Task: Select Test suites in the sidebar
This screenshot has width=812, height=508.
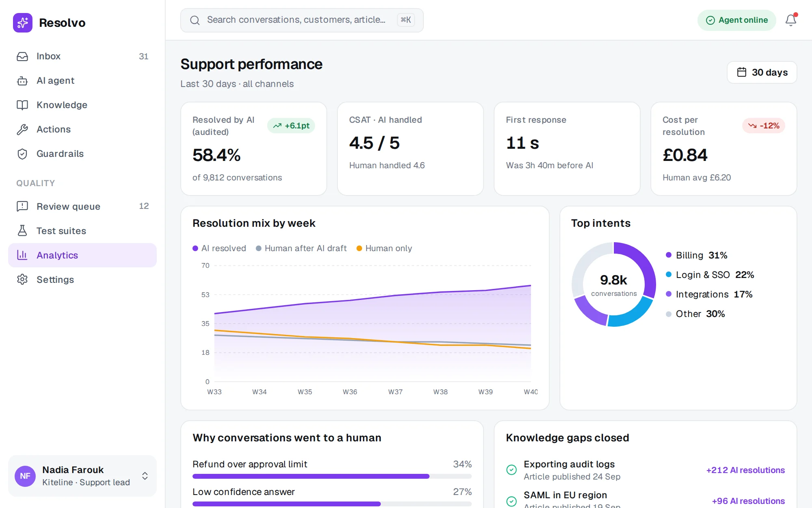Action: coord(82,231)
